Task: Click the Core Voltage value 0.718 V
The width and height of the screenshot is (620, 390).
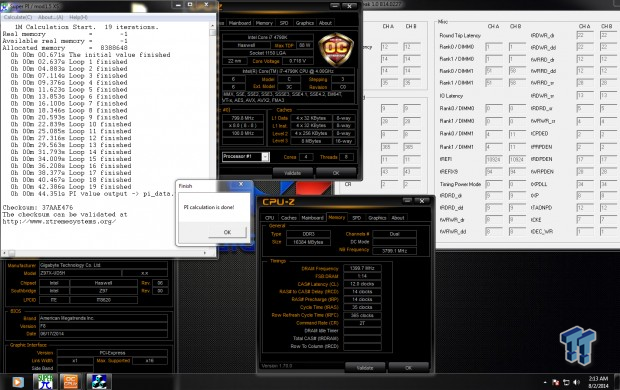Action: (297, 61)
